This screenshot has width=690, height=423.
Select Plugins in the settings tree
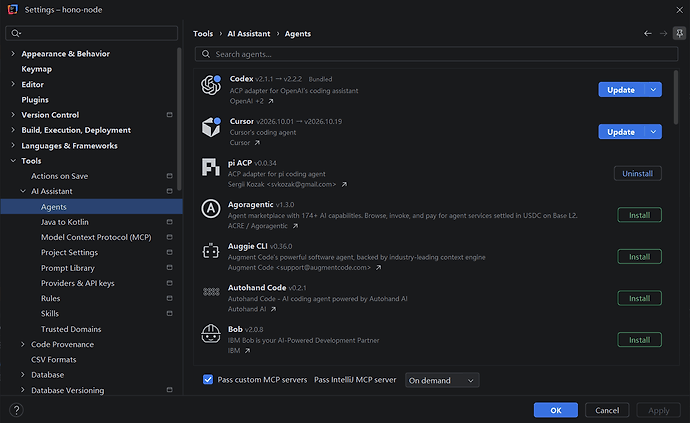click(35, 99)
